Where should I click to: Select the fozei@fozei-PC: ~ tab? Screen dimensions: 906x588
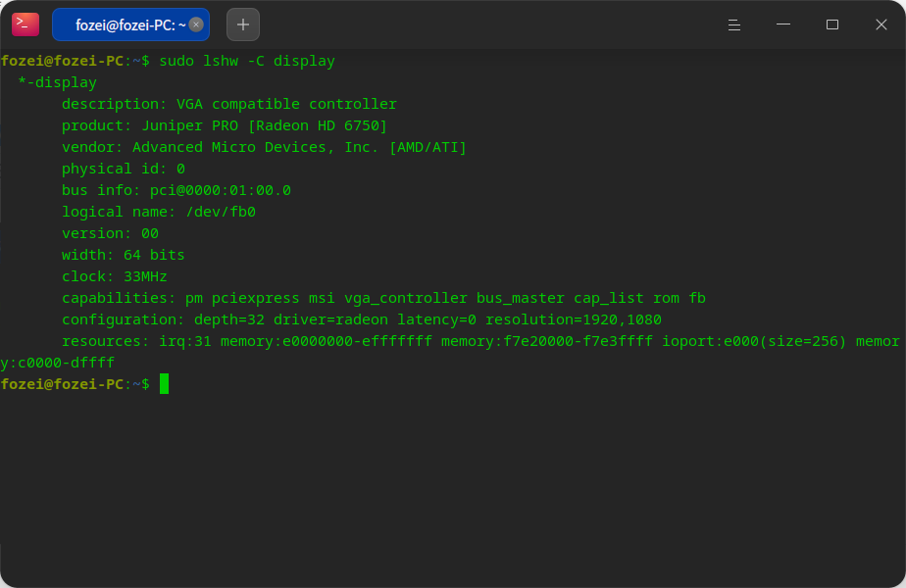click(x=130, y=24)
